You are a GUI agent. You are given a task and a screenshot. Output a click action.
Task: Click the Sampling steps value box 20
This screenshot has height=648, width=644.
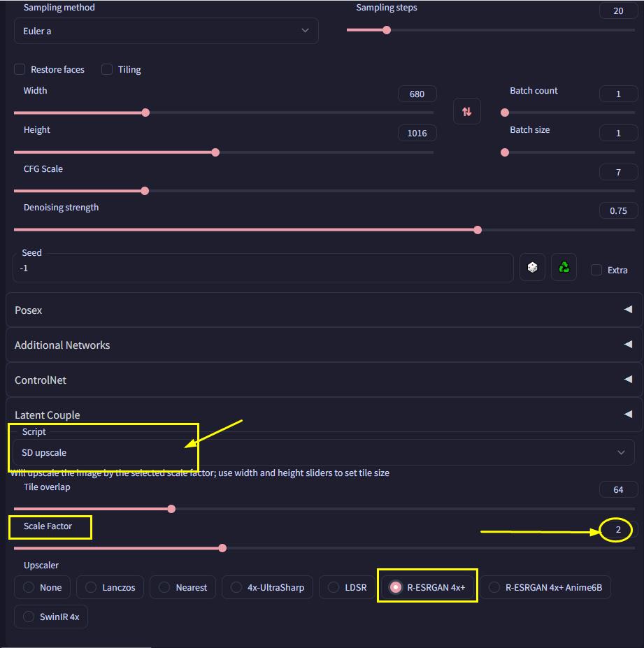click(x=618, y=10)
